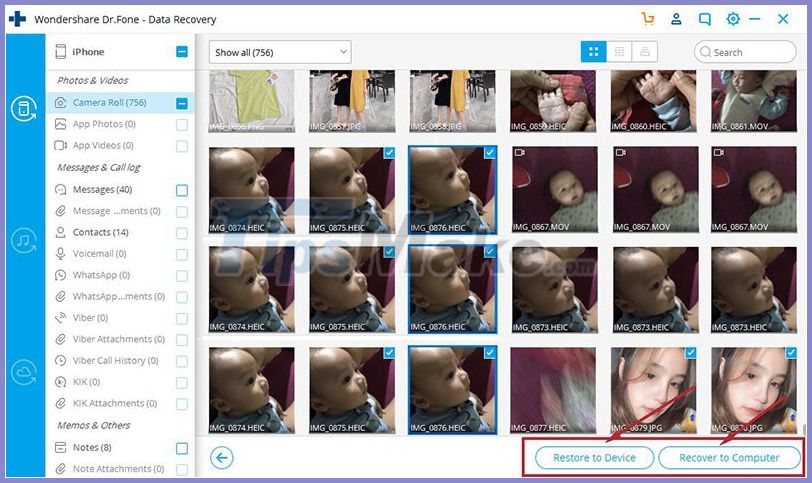Check the KIK (0) checkbox

182,383
